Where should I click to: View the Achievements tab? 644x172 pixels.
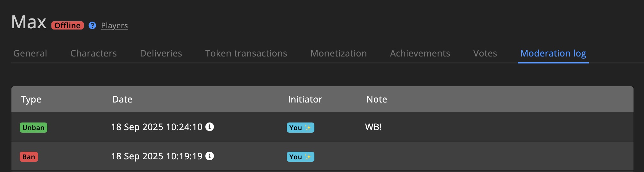point(420,53)
